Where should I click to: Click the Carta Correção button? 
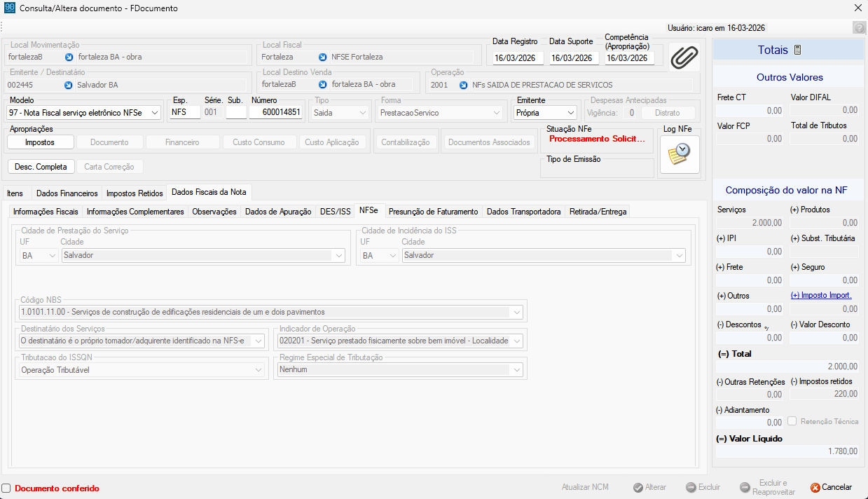(x=110, y=167)
